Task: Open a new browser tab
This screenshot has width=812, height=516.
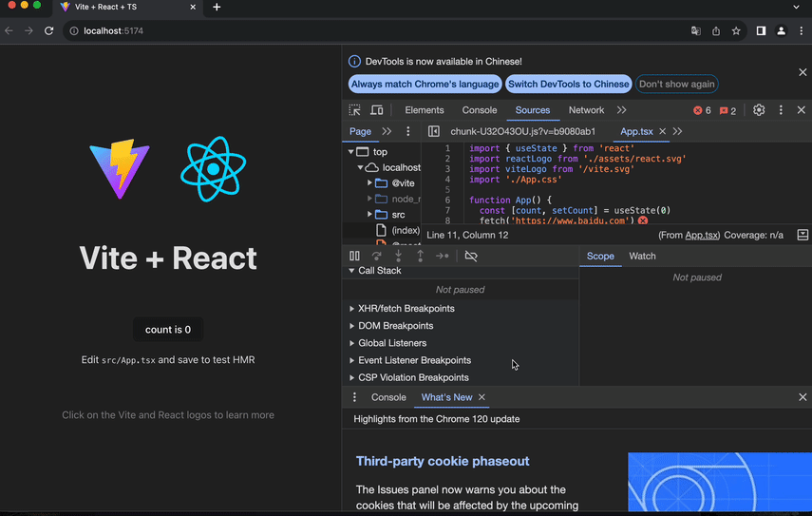Action: 217,8
